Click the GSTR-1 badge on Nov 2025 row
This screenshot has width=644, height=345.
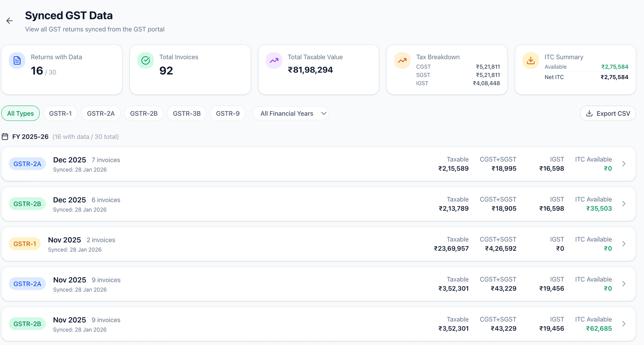click(25, 244)
